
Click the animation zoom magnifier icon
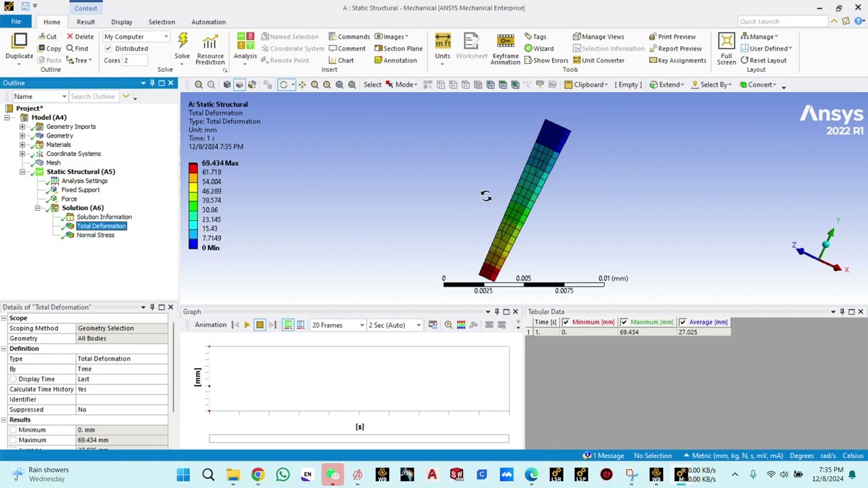coord(448,325)
